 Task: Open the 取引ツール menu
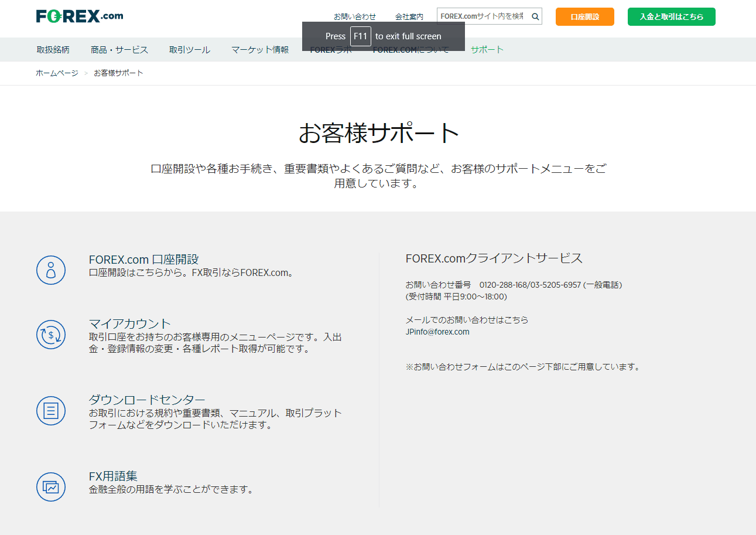(189, 50)
